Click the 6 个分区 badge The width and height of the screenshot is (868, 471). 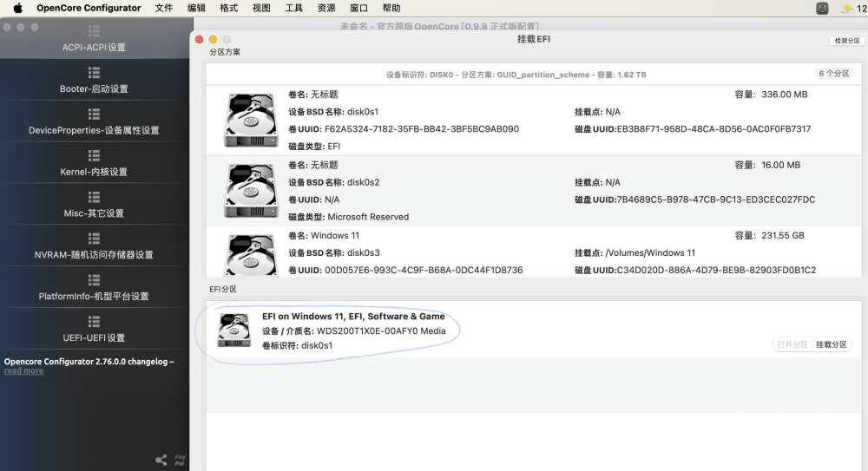833,74
